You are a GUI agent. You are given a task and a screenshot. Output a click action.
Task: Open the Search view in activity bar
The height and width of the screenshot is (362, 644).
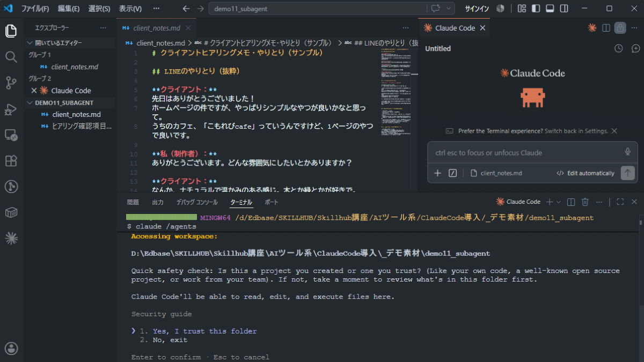(11, 56)
